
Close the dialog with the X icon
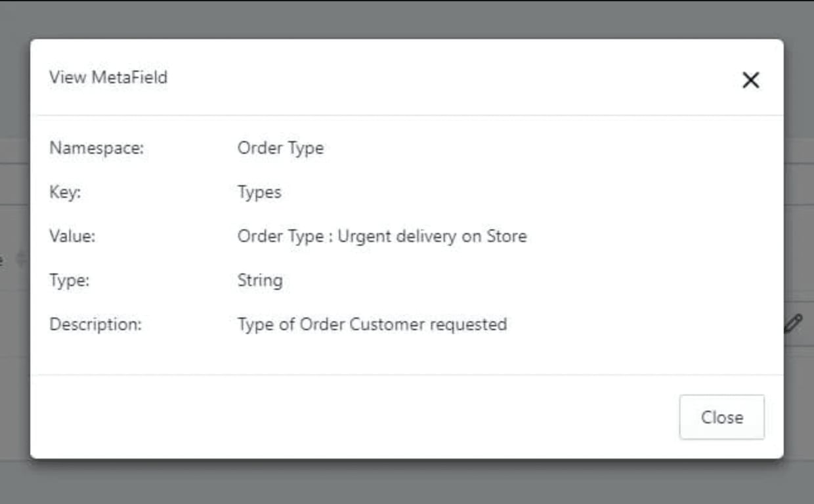click(x=750, y=81)
